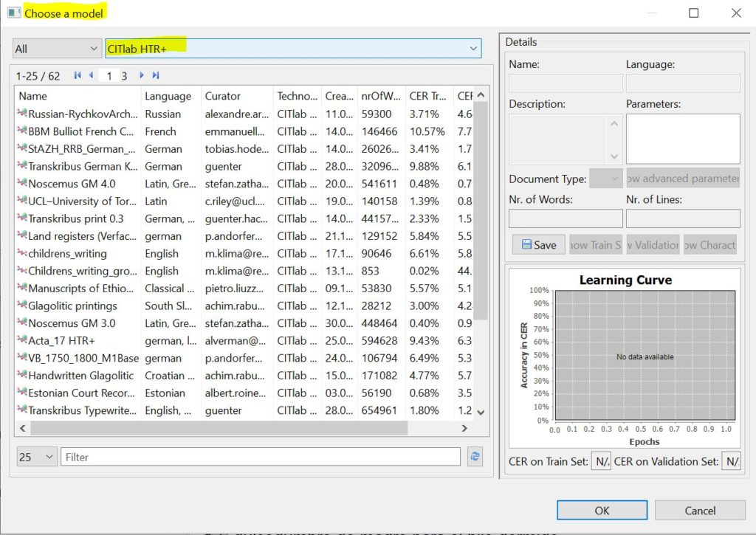Click the Choose a model window icon

pos(14,13)
